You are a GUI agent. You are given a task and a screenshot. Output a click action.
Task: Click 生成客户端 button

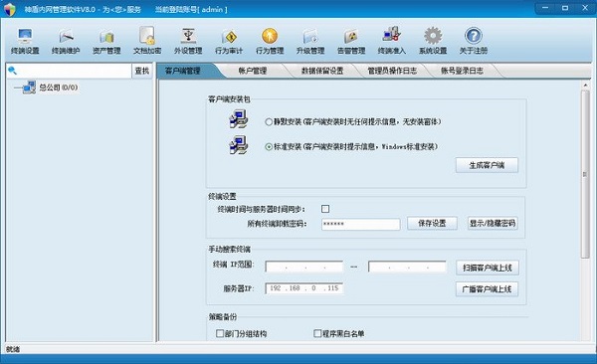(x=487, y=165)
